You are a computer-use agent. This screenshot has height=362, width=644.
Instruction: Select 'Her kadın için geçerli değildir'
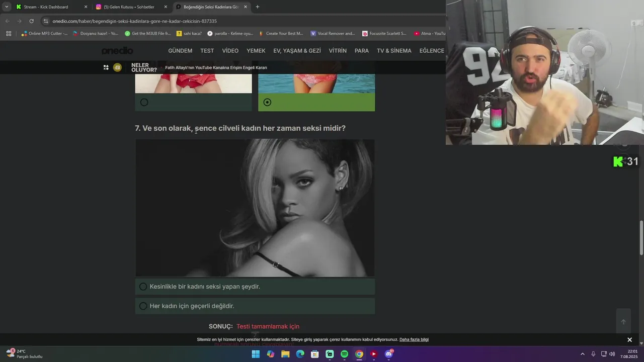tap(255, 306)
